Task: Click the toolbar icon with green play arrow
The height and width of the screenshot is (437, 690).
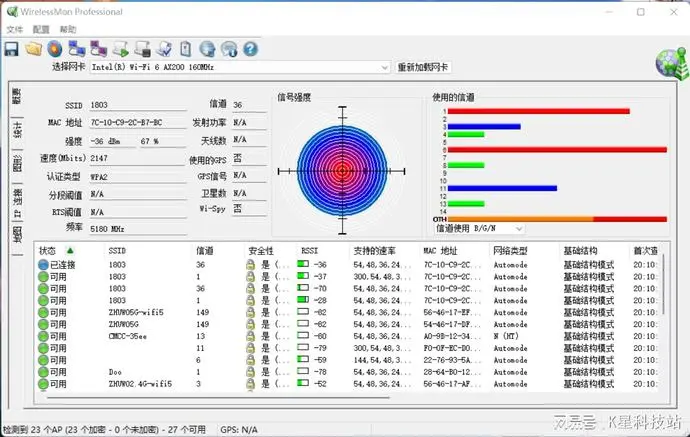Action: point(121,49)
